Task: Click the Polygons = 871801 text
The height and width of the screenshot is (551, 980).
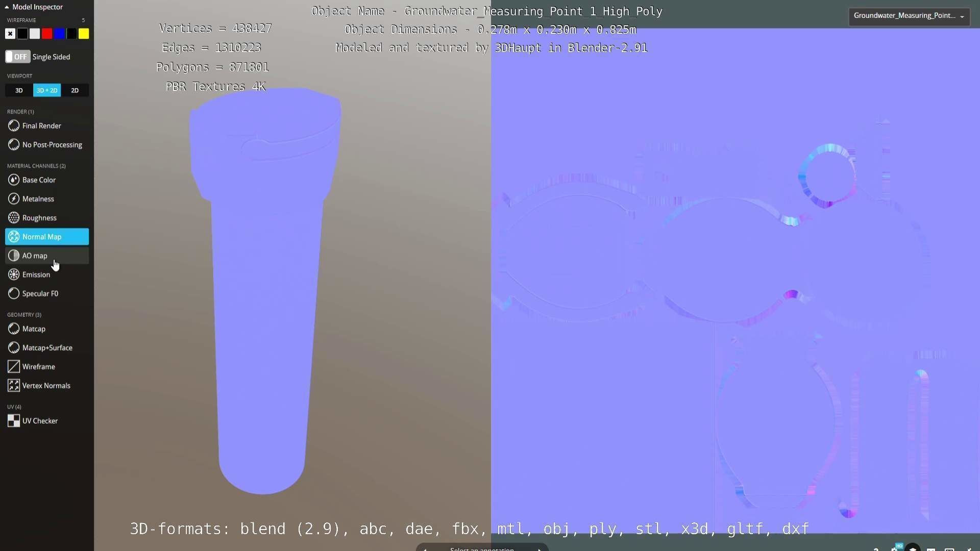Action: point(212,67)
